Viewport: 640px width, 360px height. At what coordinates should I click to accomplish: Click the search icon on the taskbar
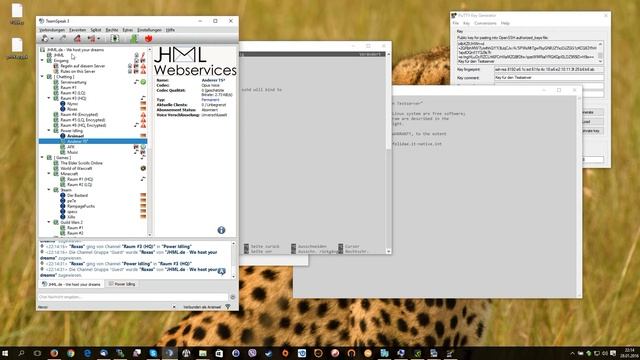point(21,353)
